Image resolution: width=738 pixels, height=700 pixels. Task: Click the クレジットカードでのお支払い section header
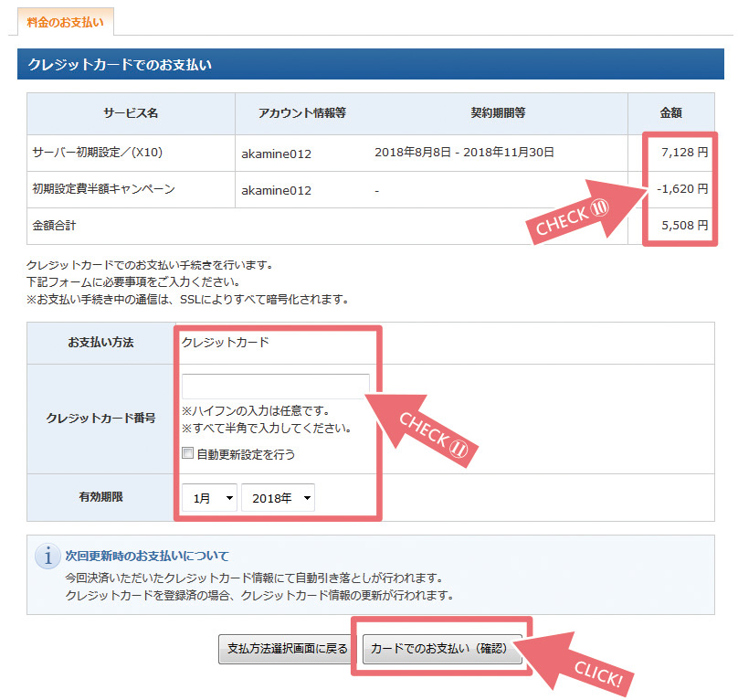(x=371, y=64)
